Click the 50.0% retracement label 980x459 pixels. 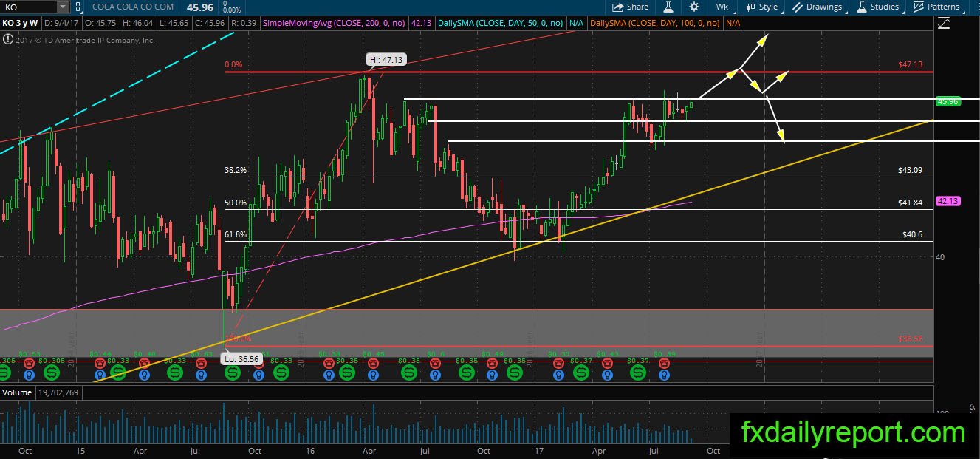pyautogui.click(x=236, y=203)
